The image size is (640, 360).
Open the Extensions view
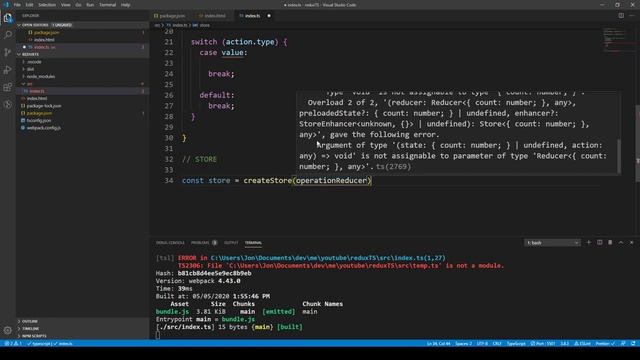coord(8,87)
